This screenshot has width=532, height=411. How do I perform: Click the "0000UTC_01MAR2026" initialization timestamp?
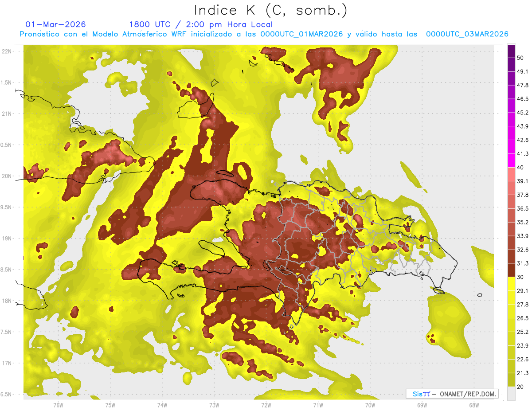(301, 34)
